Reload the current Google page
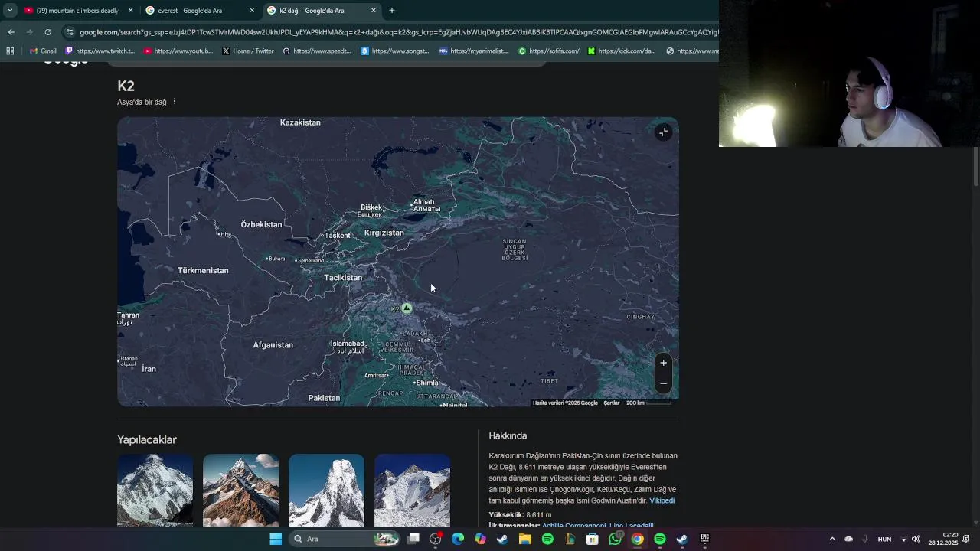The width and height of the screenshot is (980, 551). coord(47,32)
